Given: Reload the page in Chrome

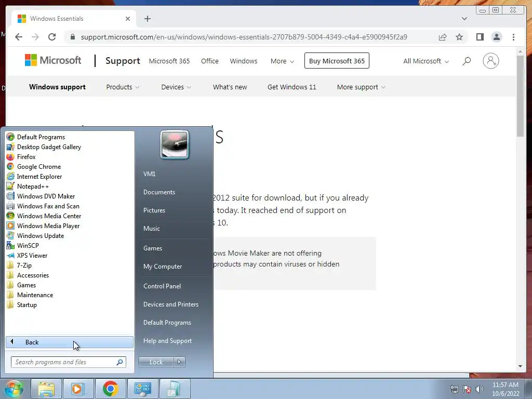Looking at the screenshot, I should tap(52, 37).
